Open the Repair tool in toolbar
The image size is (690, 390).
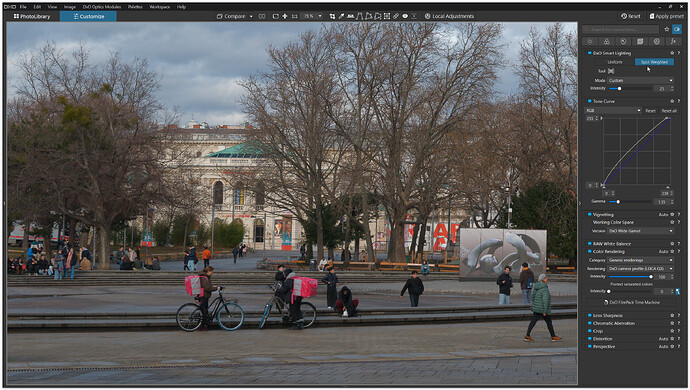pos(396,16)
